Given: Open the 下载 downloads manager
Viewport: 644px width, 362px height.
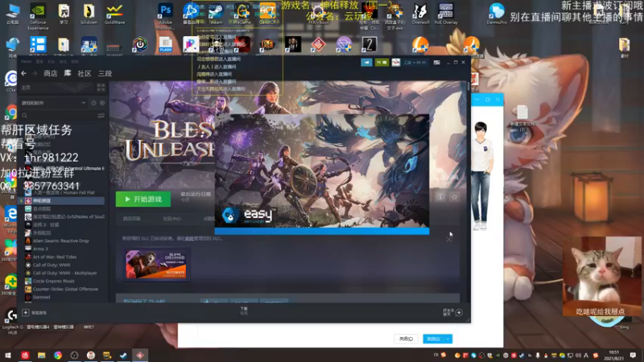Looking at the screenshot, I should [244, 311].
